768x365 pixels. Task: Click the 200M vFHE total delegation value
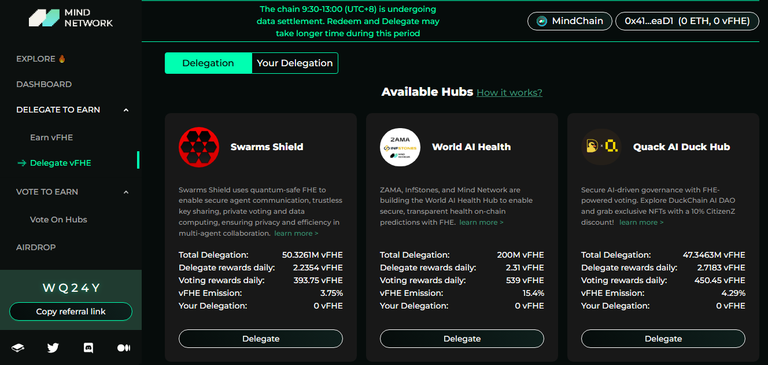[x=520, y=255]
